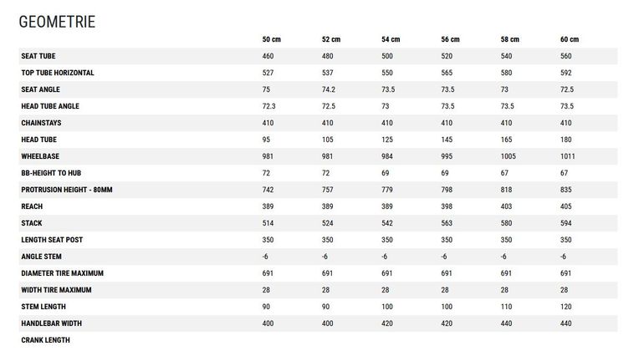Viewport: 644px width, 356px height.
Task: Click the REACH row label
Action: pos(32,206)
